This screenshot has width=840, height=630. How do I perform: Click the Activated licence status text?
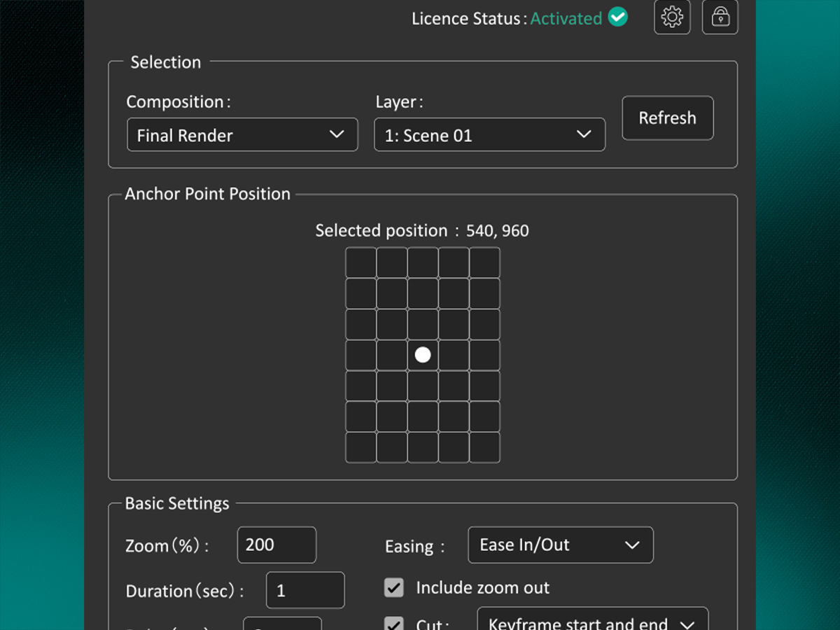pyautogui.click(x=566, y=18)
